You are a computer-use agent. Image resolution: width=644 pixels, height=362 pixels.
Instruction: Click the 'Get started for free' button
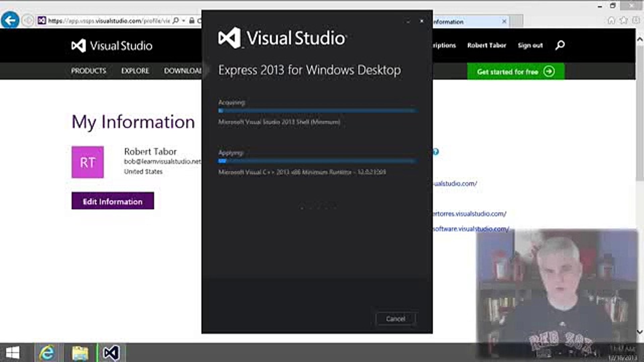(x=516, y=71)
